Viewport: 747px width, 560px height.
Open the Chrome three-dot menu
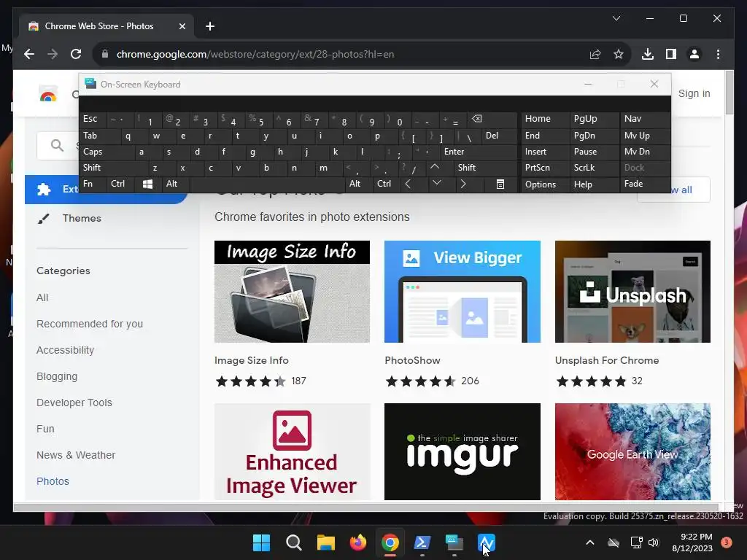718,54
